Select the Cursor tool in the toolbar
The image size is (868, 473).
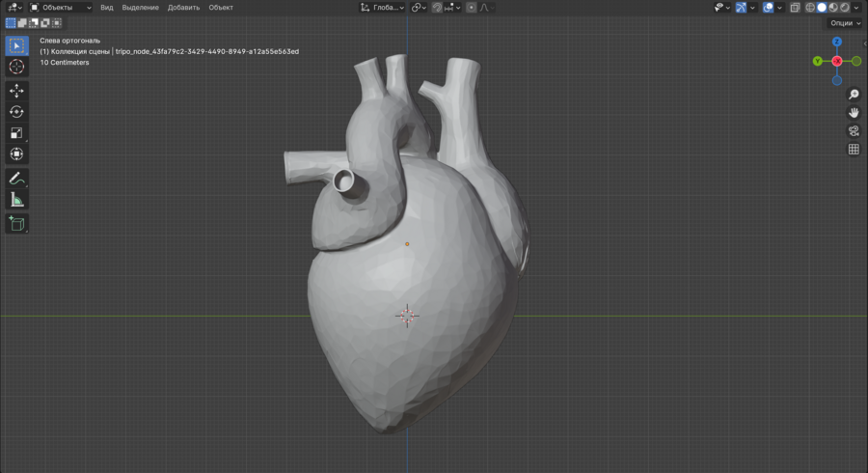pyautogui.click(x=16, y=67)
